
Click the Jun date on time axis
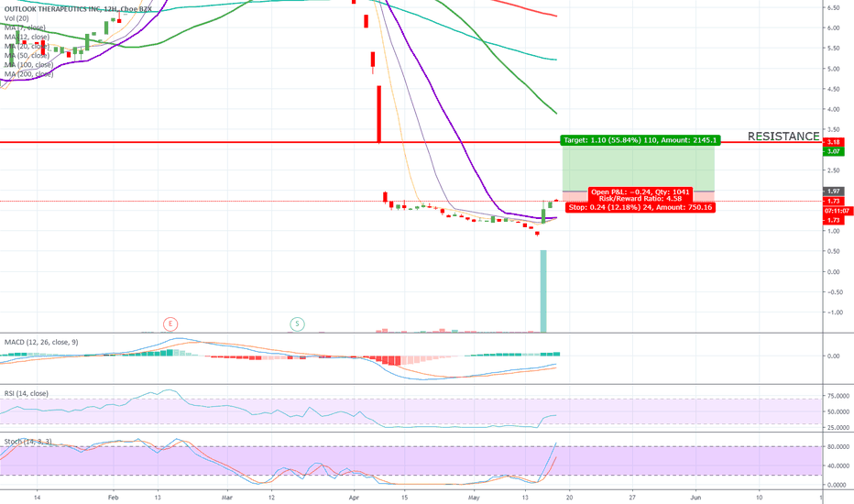(695, 498)
